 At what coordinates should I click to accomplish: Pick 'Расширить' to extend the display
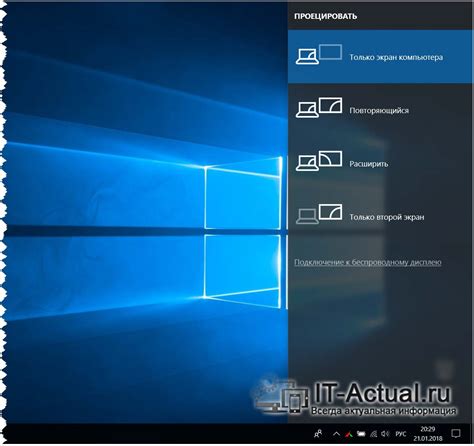(380, 163)
